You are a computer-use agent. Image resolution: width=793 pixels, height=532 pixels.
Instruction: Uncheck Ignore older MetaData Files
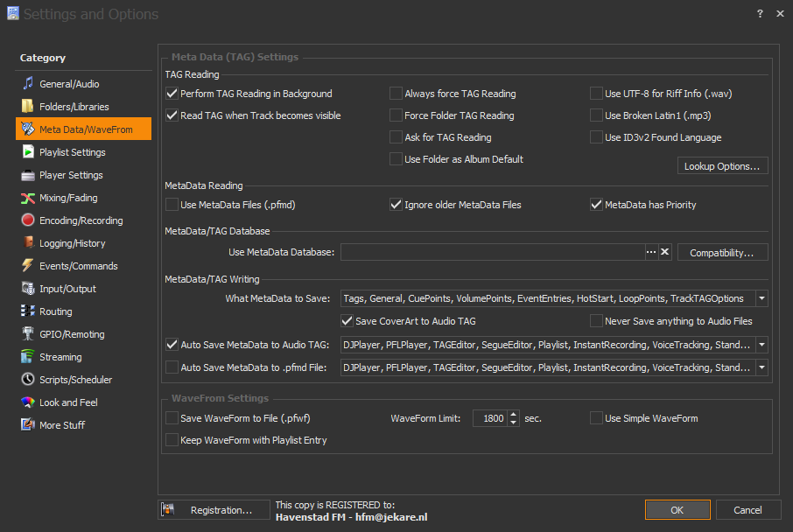(x=396, y=205)
